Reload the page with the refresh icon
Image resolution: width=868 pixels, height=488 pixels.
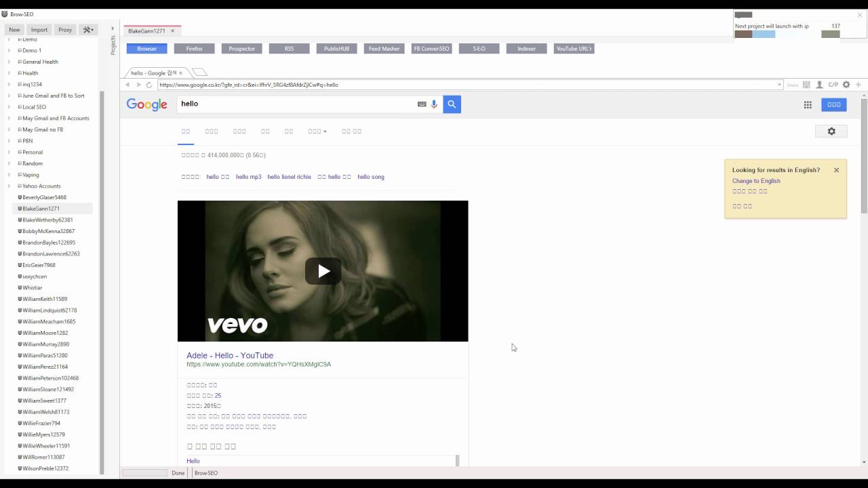coord(149,85)
